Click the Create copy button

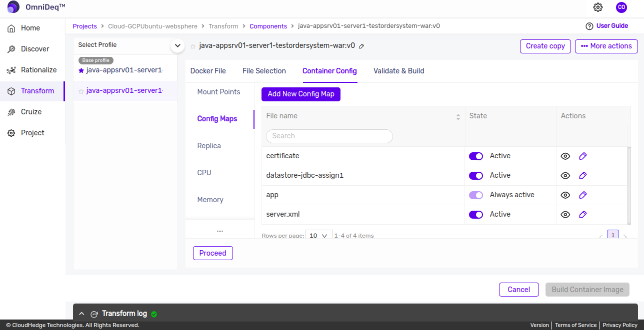(x=545, y=46)
